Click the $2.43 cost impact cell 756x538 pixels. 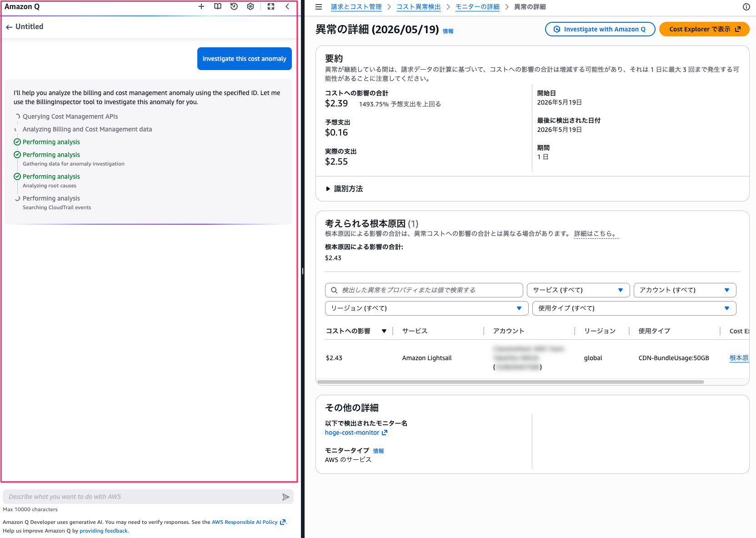(334, 358)
